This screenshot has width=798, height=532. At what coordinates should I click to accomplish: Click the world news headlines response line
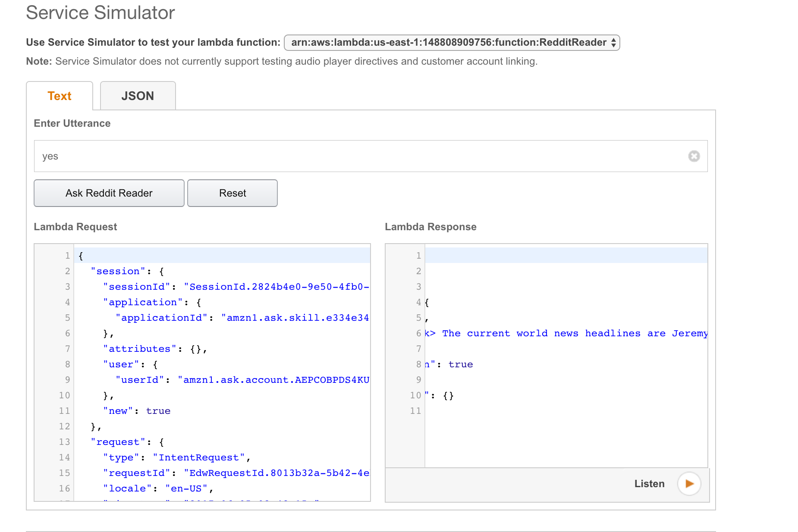point(566,333)
